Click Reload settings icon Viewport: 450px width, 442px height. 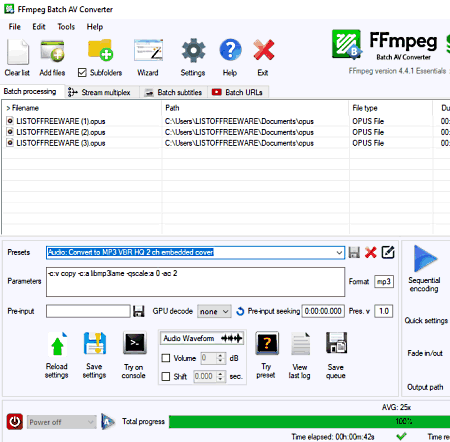point(58,344)
